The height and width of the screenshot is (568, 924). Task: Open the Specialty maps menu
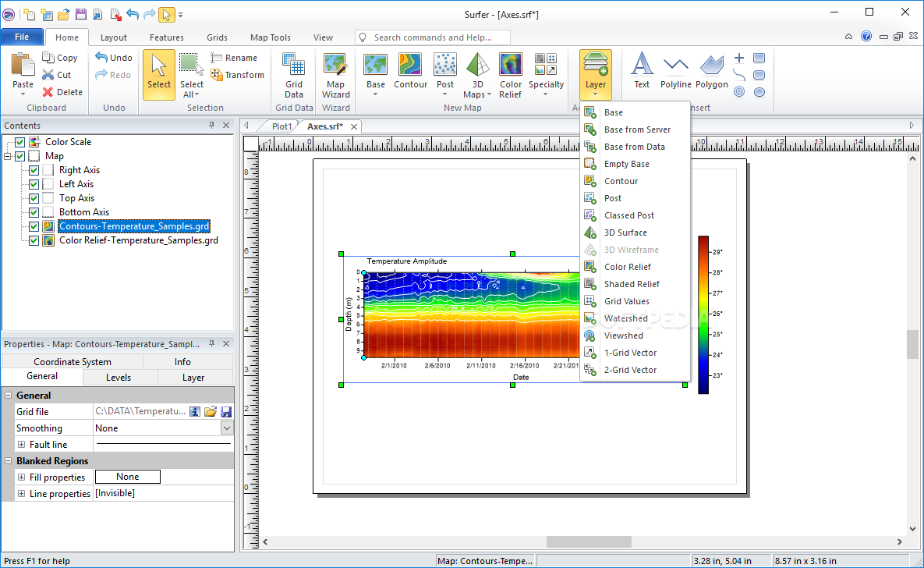click(546, 75)
